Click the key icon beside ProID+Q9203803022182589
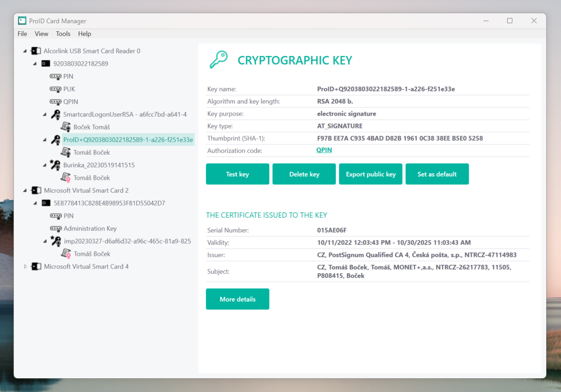 [55, 140]
